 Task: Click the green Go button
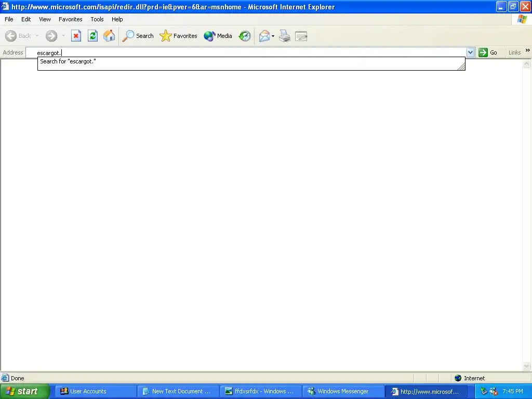(488, 52)
